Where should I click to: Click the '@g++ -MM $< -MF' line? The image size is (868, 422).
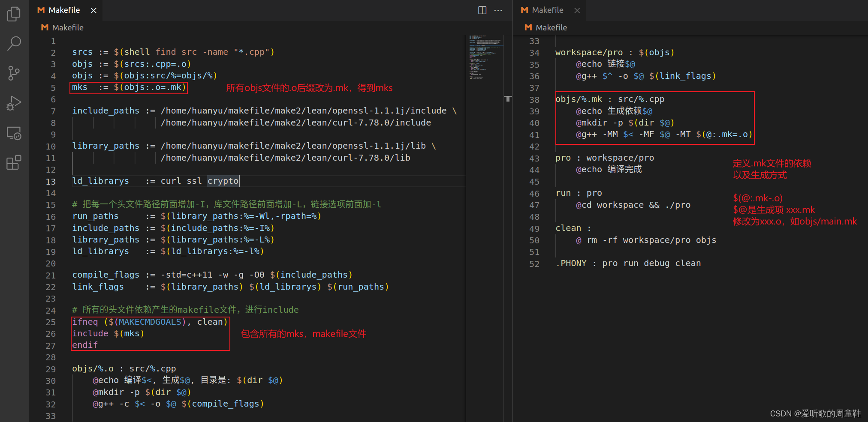(664, 135)
